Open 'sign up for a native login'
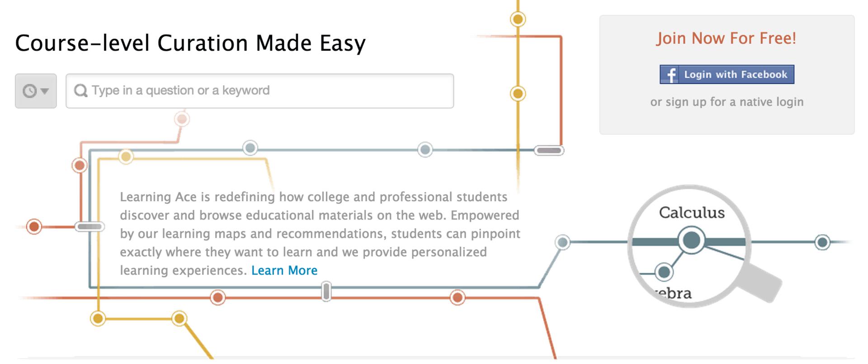 tap(735, 102)
